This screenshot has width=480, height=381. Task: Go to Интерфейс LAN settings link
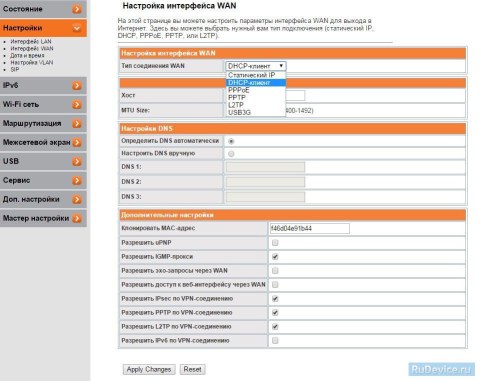(x=31, y=42)
